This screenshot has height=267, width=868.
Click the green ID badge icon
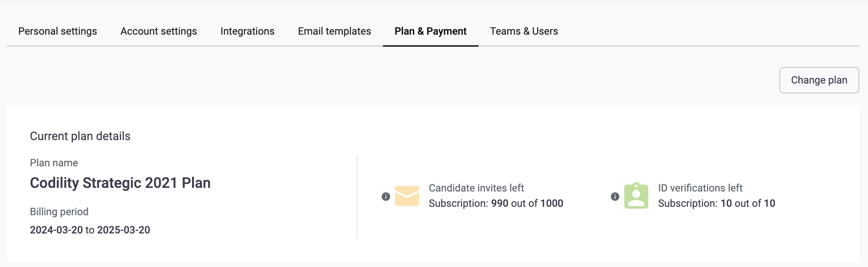click(x=636, y=196)
